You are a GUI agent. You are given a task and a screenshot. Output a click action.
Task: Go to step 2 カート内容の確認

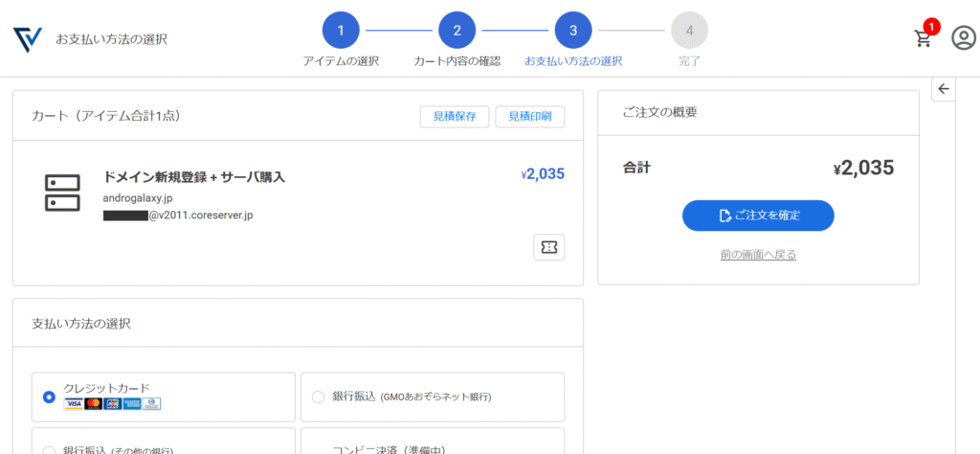[x=457, y=31]
